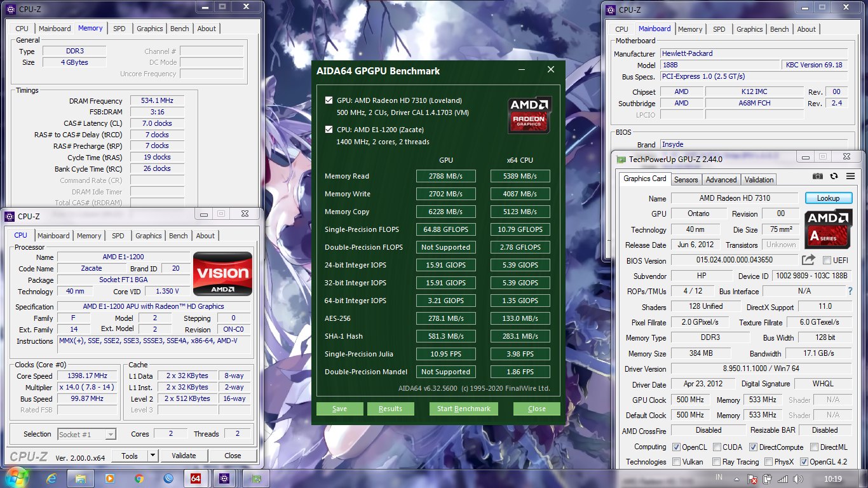868x488 pixels.
Task: Click the GPU-Z refresh icon
Action: [x=834, y=176]
